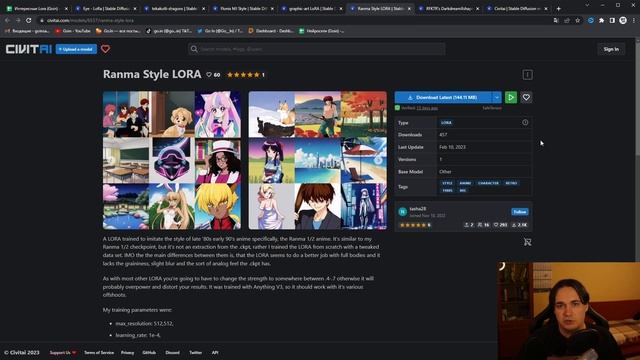
Task: Switch to the tekakutli-dragons tab
Action: pos(174,8)
